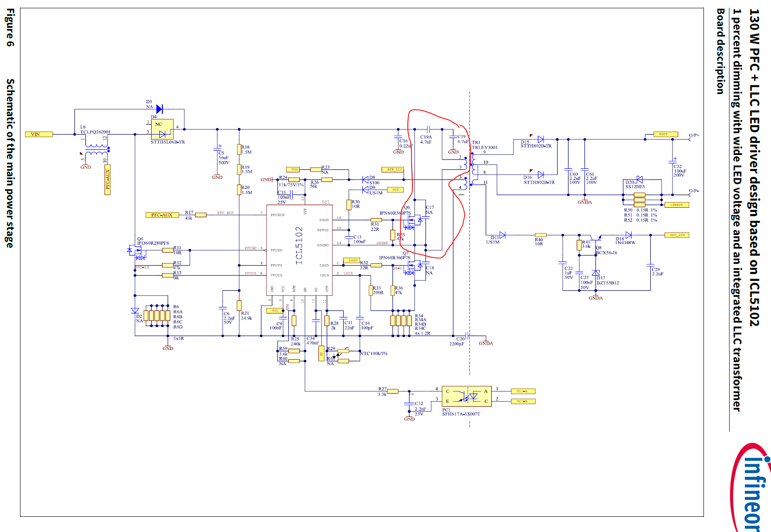Viewport: 771px width, 532px height.
Task: Click the yellow VSS net label
Action: tap(293, 169)
